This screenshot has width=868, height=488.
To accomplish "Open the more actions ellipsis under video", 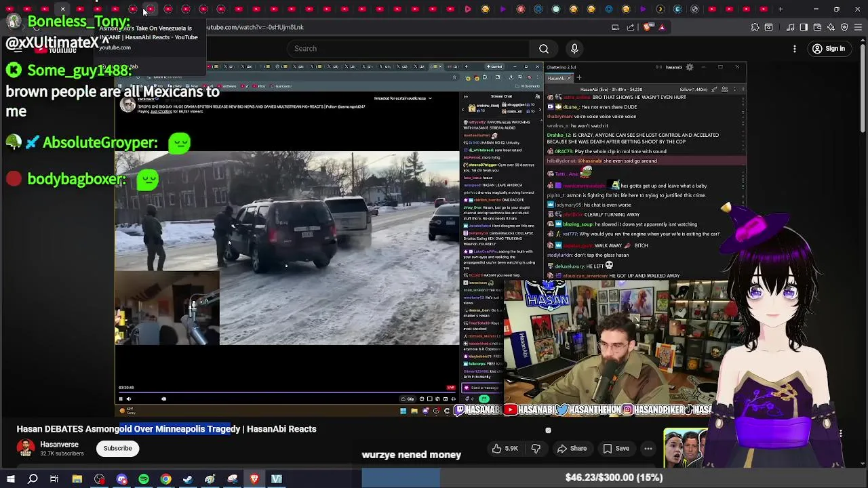I will click(648, 449).
